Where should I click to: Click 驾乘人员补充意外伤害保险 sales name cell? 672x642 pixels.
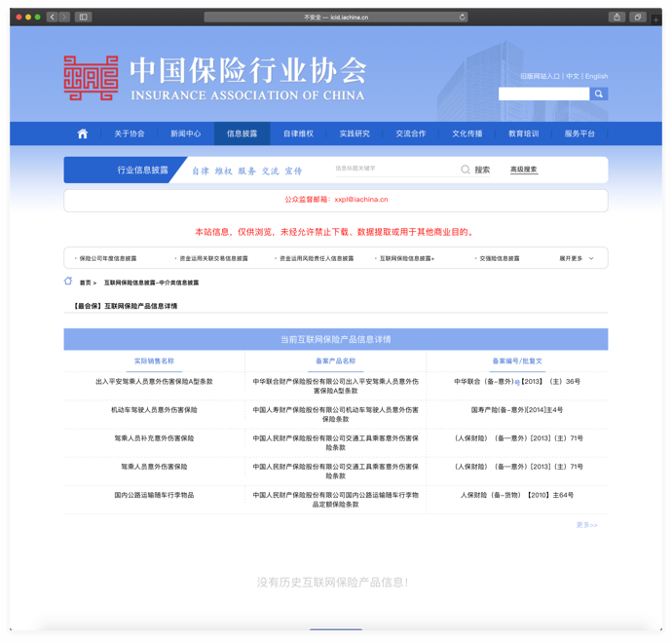tap(154, 438)
